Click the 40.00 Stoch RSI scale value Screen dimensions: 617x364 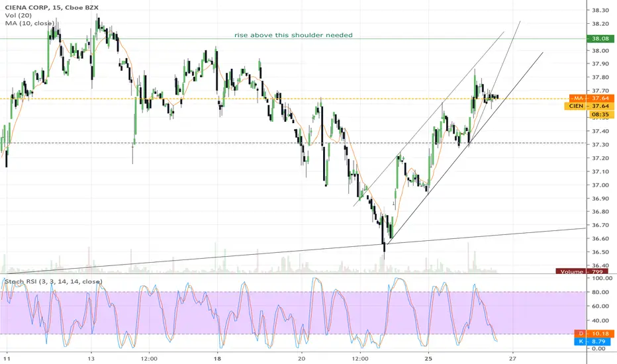click(600, 320)
